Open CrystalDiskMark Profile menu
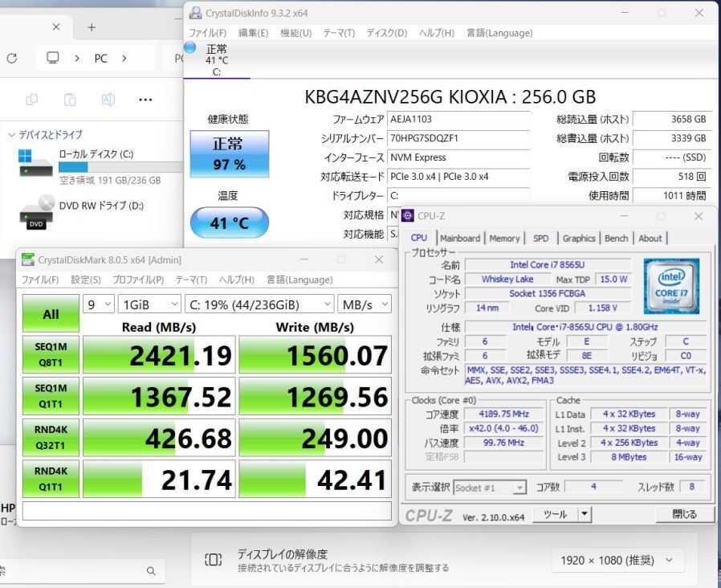The height and width of the screenshot is (588, 721). point(138,280)
